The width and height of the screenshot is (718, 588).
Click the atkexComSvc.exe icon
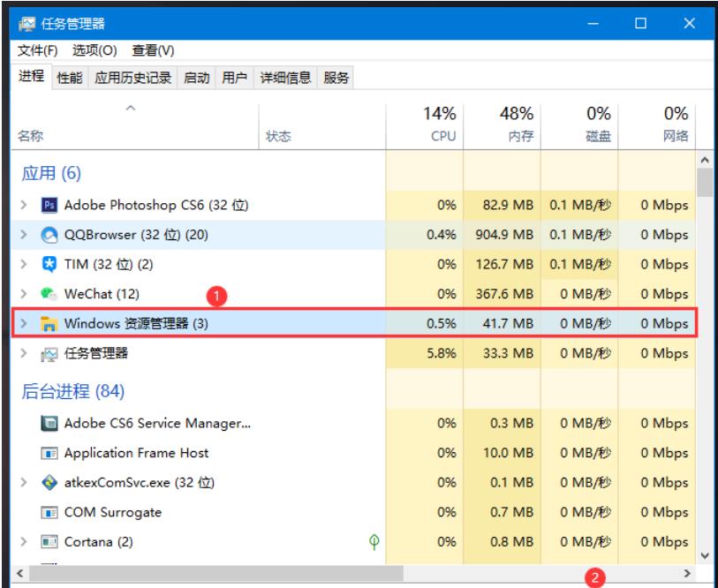point(49,483)
